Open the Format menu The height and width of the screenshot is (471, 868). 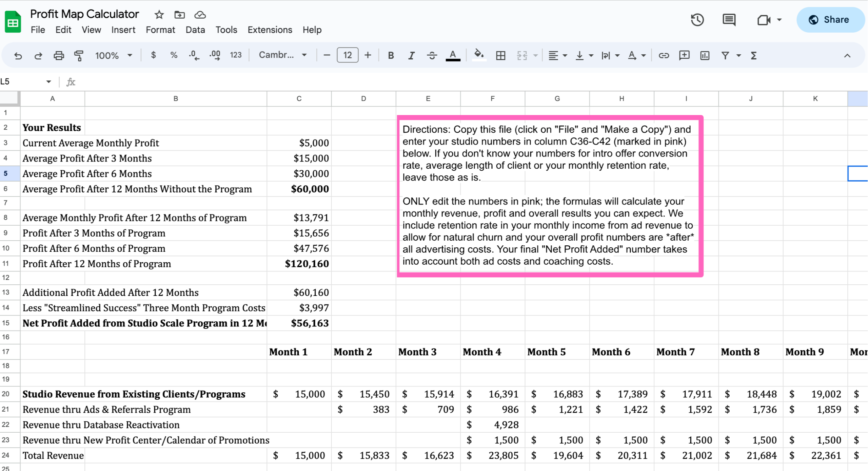160,30
